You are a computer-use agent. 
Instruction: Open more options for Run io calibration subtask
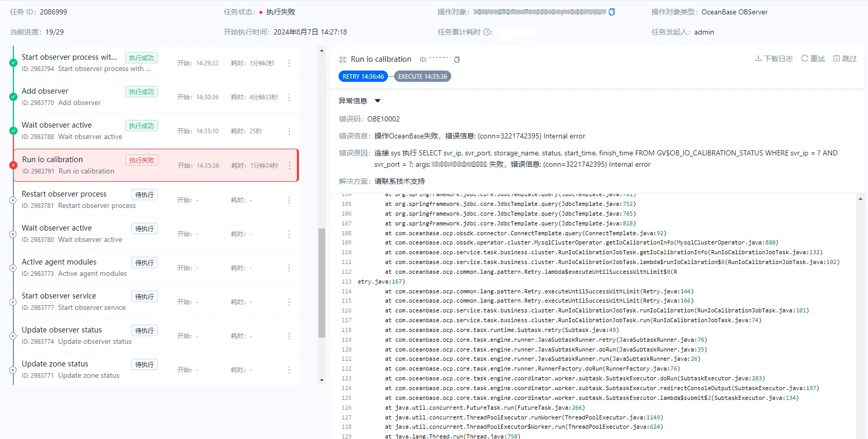(x=290, y=166)
